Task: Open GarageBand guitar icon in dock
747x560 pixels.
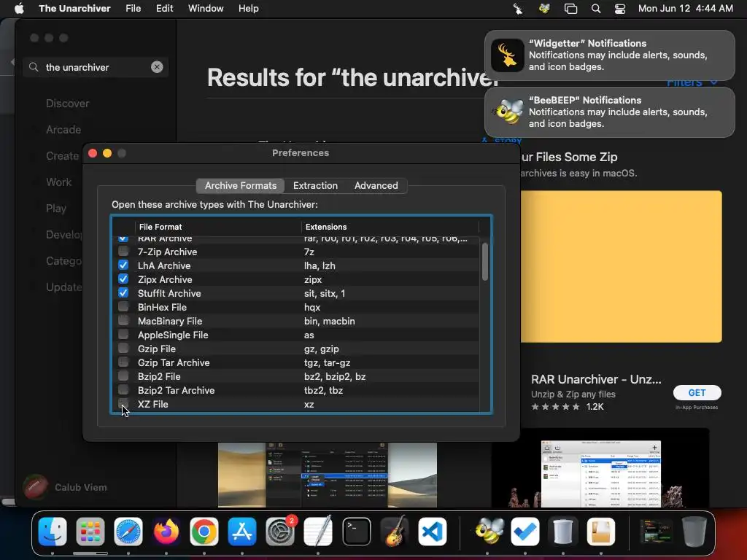Action: pyautogui.click(x=395, y=532)
